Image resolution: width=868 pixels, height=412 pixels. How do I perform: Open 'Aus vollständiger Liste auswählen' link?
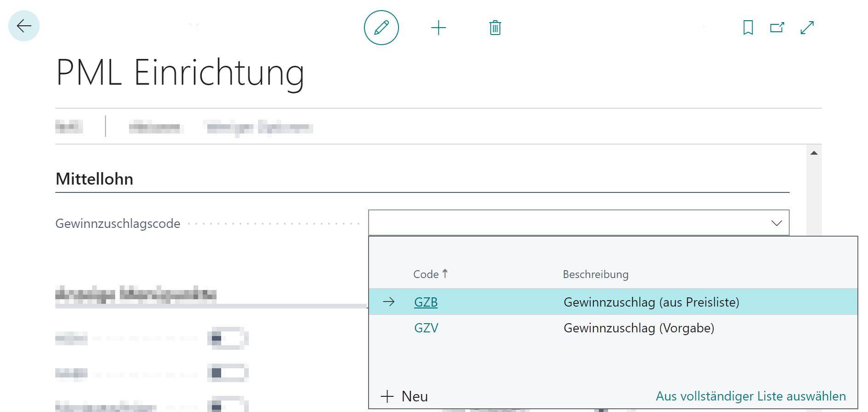point(751,396)
